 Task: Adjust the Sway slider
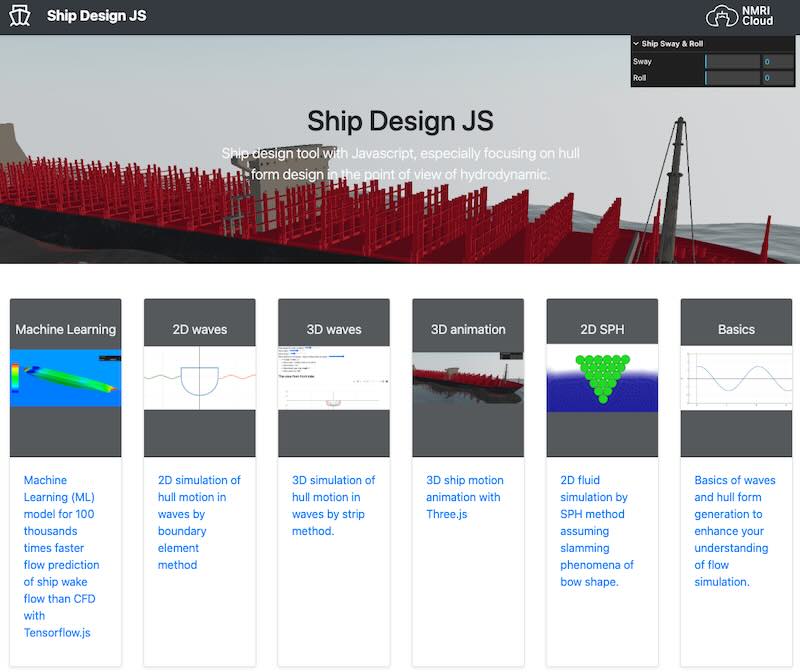(732, 62)
